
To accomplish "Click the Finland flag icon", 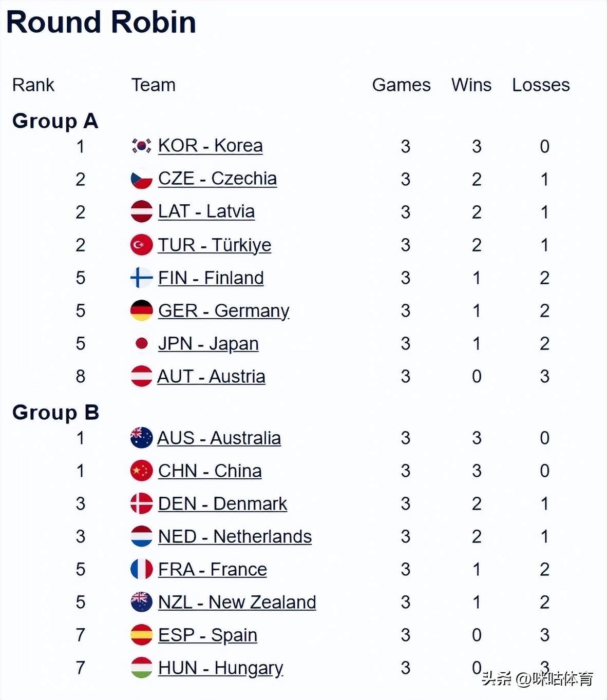I will point(141,278).
